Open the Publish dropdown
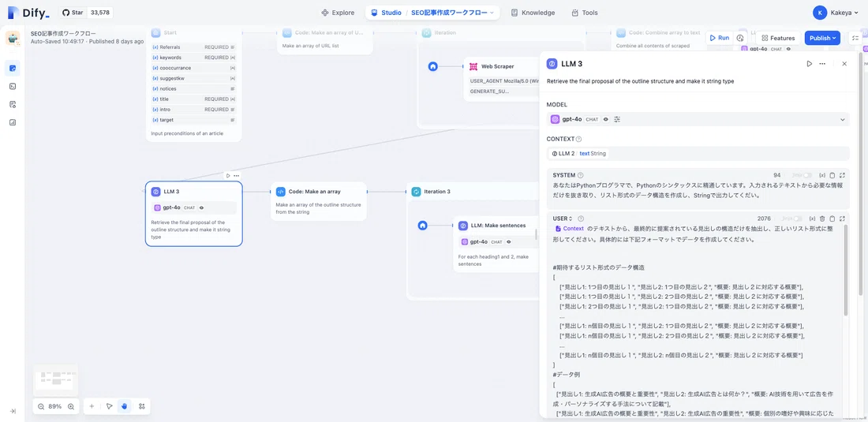The height and width of the screenshot is (422, 868). coord(822,38)
